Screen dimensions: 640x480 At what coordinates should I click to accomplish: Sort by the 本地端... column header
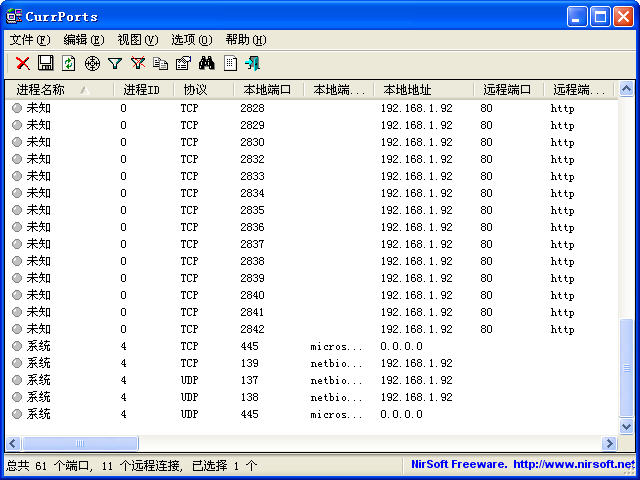[339, 89]
